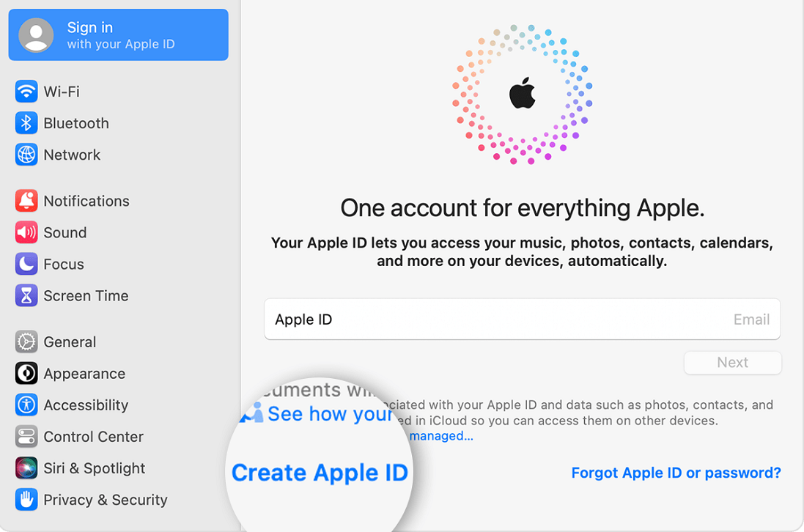Screen dimensions: 804x532
Task: Click Sign in with your Apple ID
Action: pos(120,35)
